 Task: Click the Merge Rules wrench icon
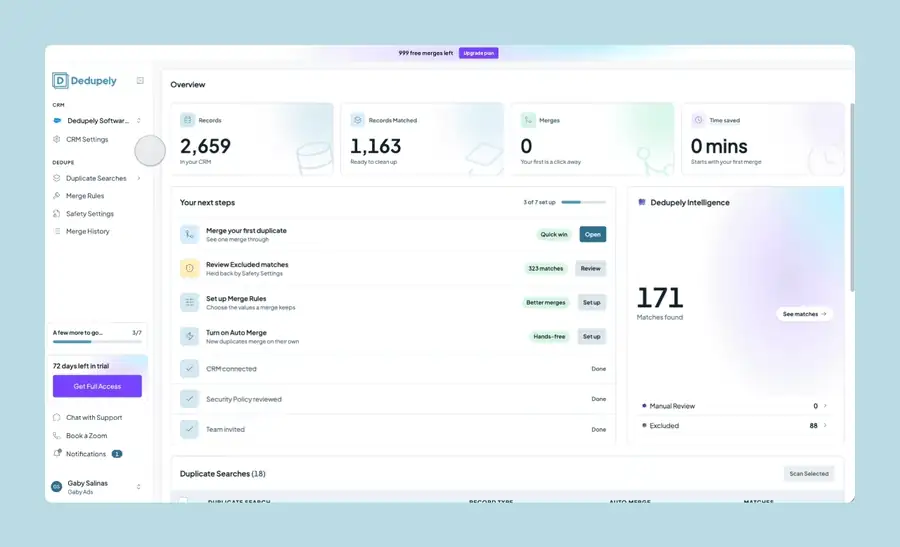(x=57, y=196)
